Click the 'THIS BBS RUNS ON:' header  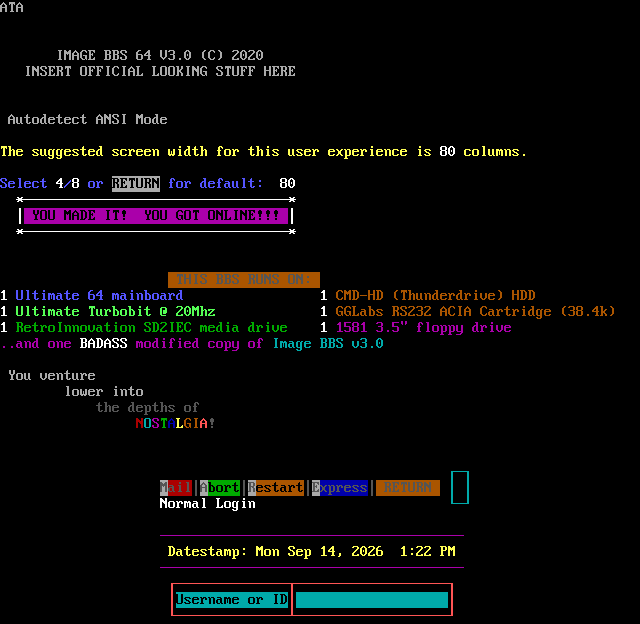point(244,280)
